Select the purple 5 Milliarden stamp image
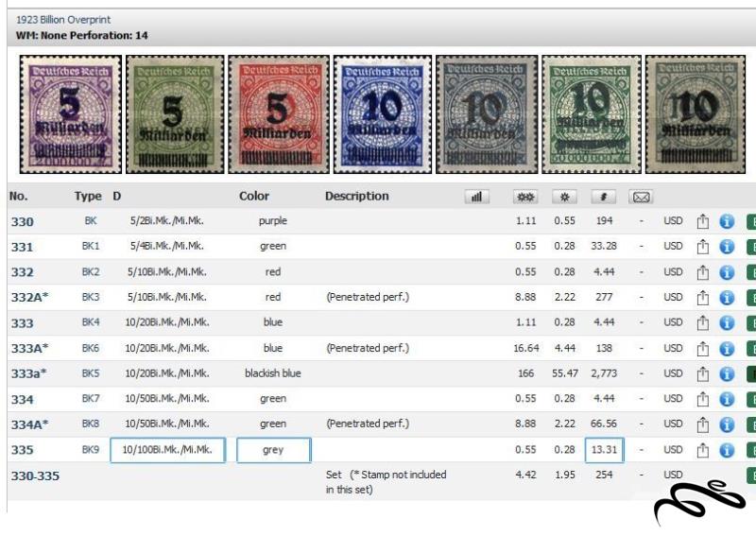Image resolution: width=756 pixels, height=536 pixels. tap(70, 114)
